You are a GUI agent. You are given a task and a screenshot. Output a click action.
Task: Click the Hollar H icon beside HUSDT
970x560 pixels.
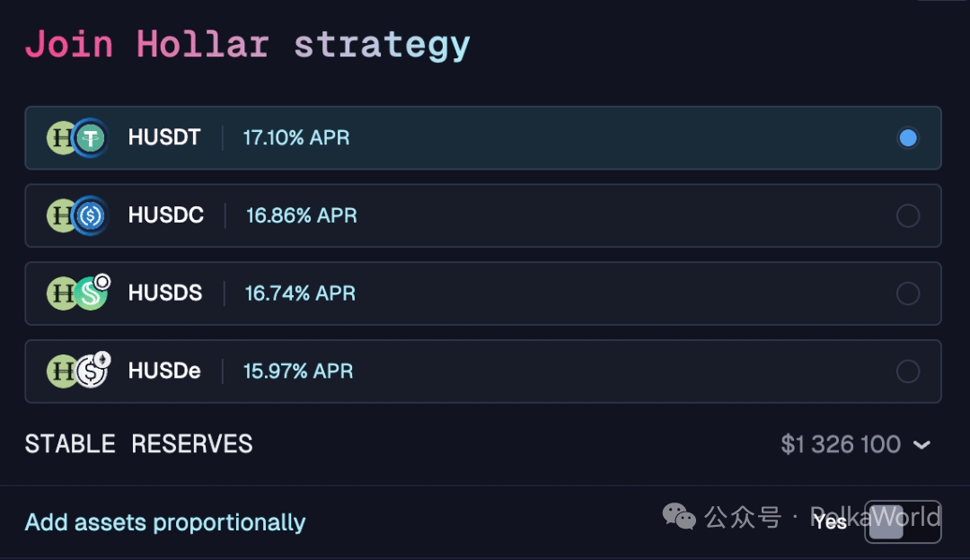coord(61,137)
